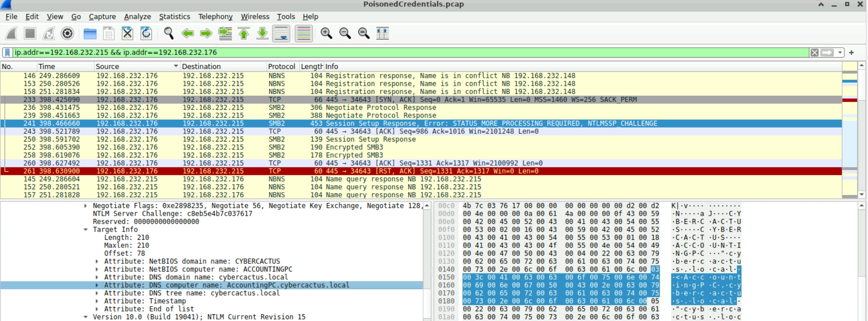The width and height of the screenshot is (868, 321).
Task: Select packet 233 SYN, ACK row
Action: click(x=421, y=99)
